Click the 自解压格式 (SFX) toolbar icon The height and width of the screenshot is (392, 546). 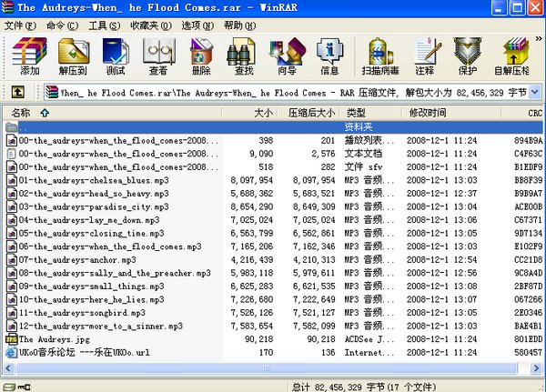coord(511,56)
